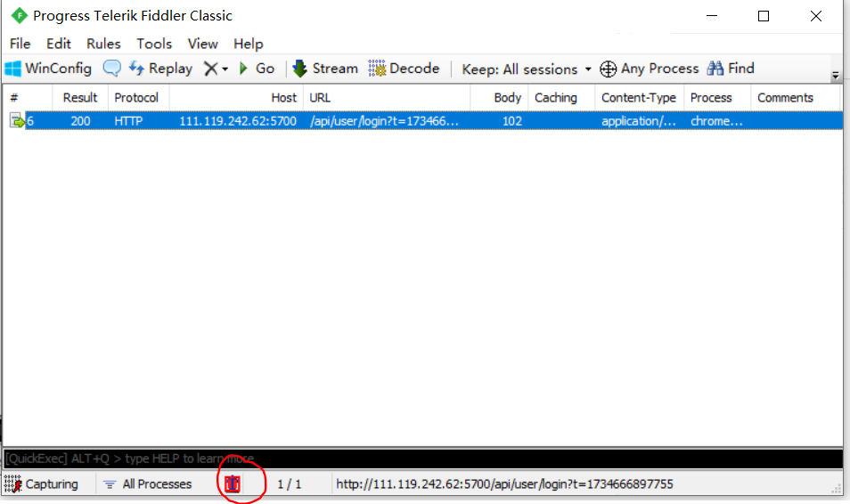Click the red breakpoint icon in status bar

tap(233, 484)
